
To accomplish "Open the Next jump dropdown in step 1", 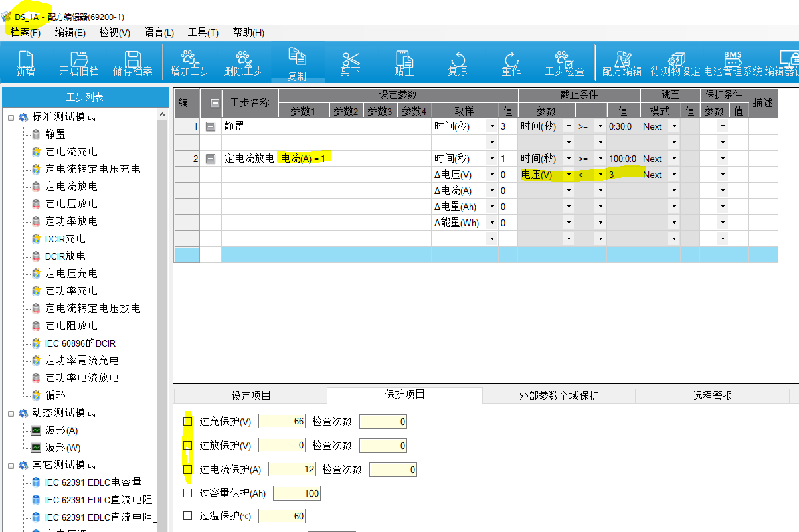I will pyautogui.click(x=674, y=126).
